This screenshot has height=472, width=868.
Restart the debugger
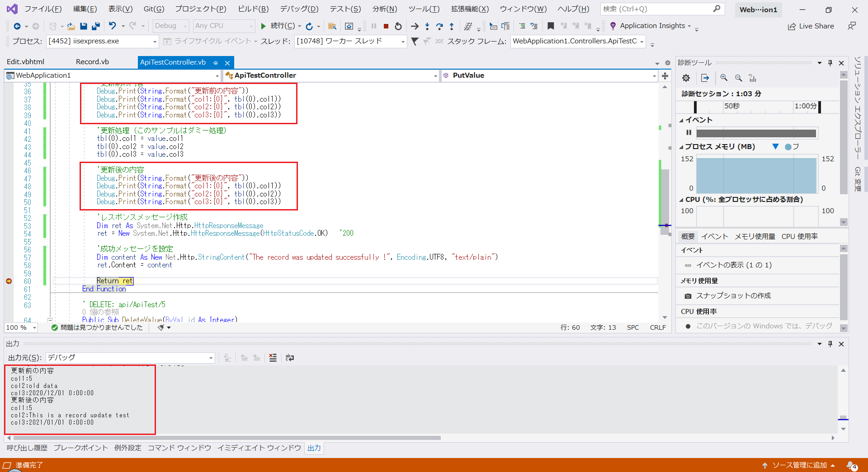[398, 26]
